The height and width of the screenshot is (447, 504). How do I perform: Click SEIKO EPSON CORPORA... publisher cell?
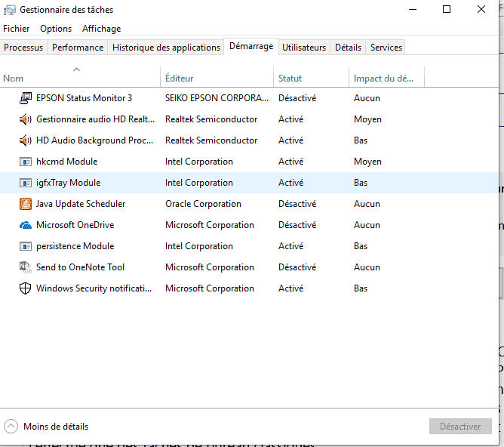click(217, 98)
